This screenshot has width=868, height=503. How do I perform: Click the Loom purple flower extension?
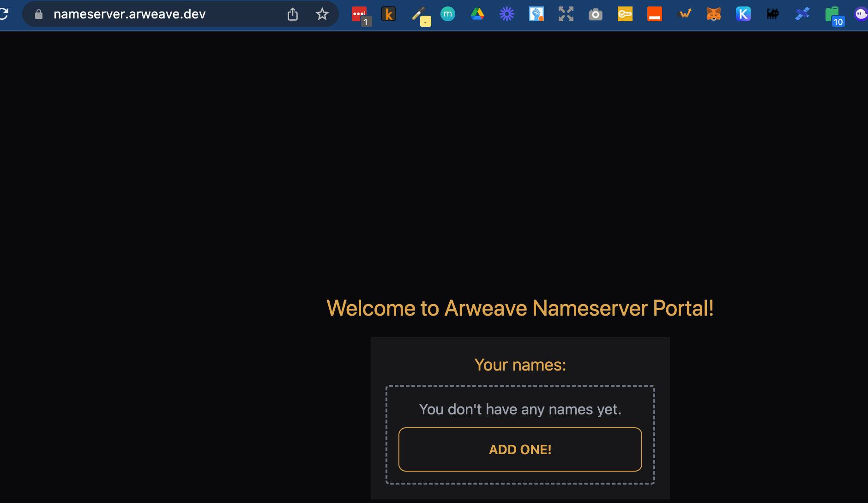[x=506, y=14]
